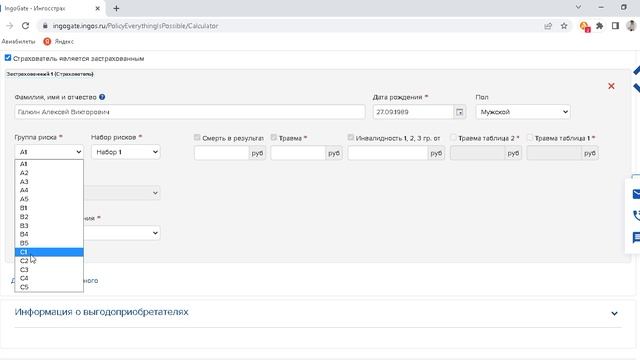Toggle Травма таблица 2 checkbox

pyautogui.click(x=453, y=138)
